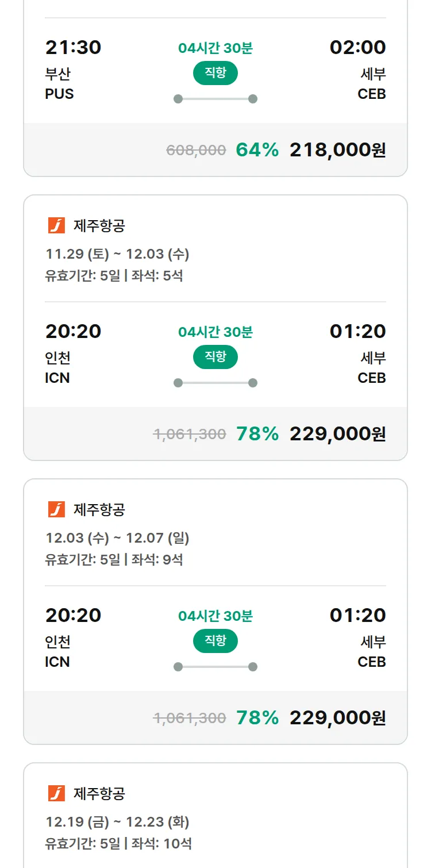The image size is (431, 868).
Task: Click the 02:00 Cebu arrival time
Action: click(357, 47)
